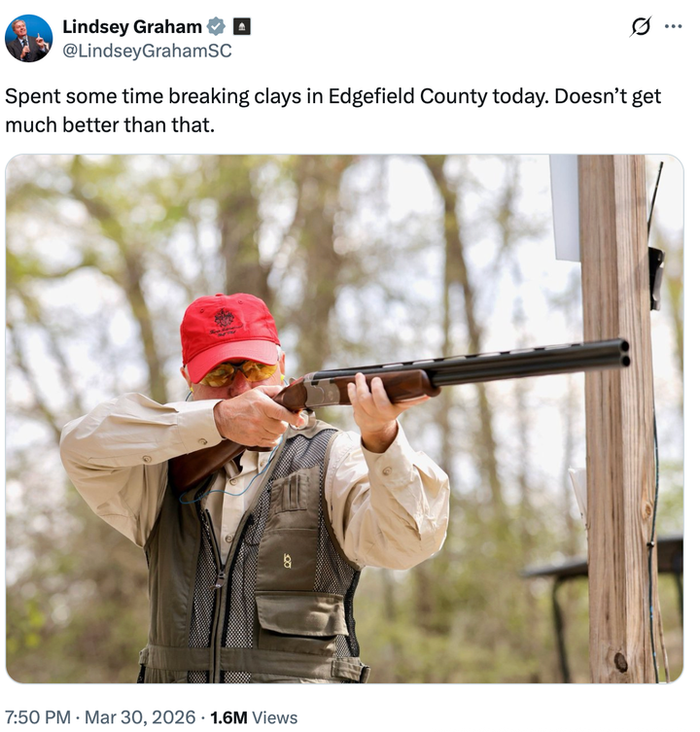Click the blue verified checkmark badge

tap(218, 27)
